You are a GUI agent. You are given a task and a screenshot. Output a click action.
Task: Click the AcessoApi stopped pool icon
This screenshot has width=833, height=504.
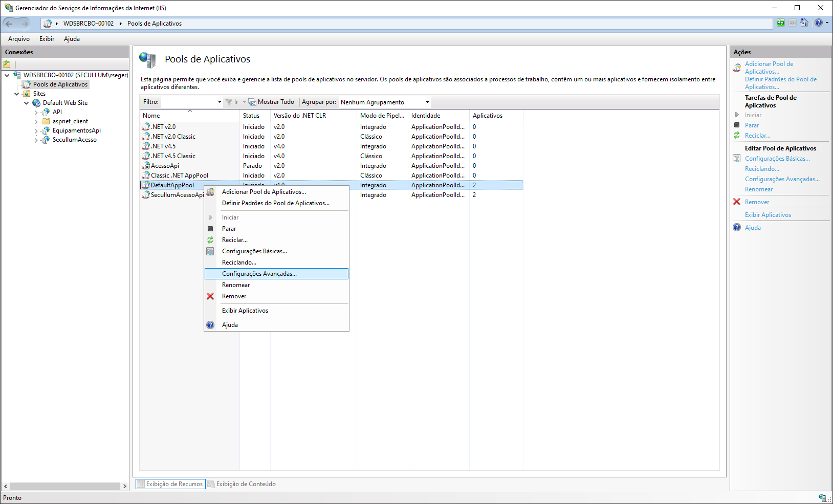click(146, 166)
